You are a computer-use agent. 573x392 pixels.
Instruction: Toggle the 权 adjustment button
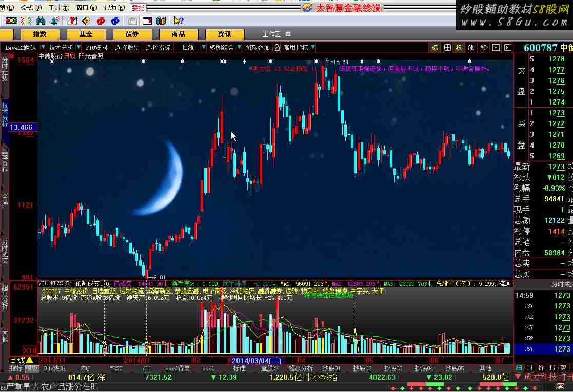click(459, 48)
